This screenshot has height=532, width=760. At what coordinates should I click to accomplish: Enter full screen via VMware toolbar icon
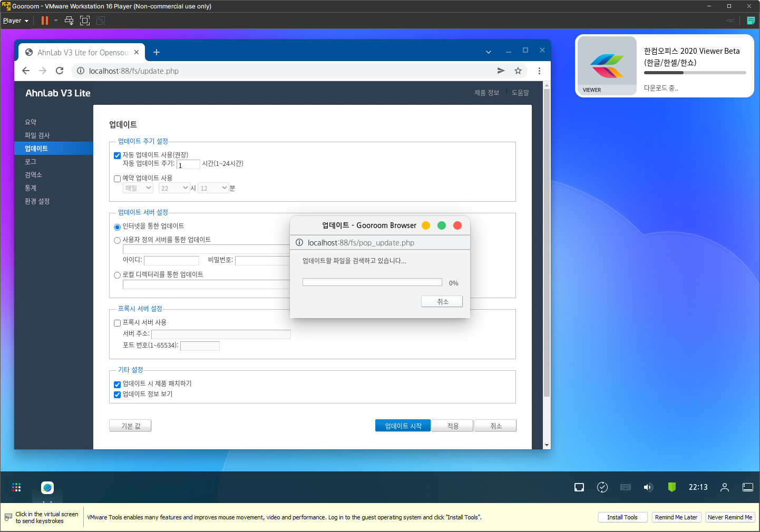(85, 21)
